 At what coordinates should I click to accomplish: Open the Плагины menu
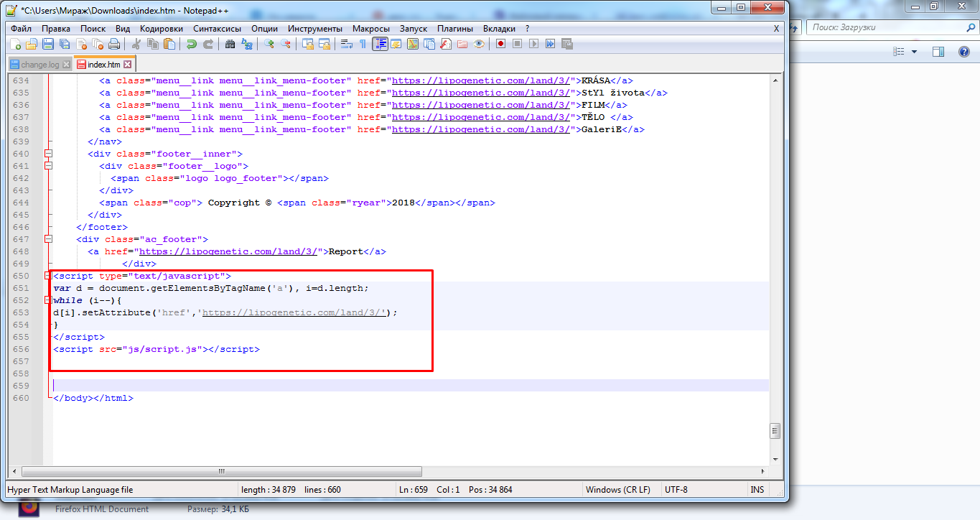454,29
